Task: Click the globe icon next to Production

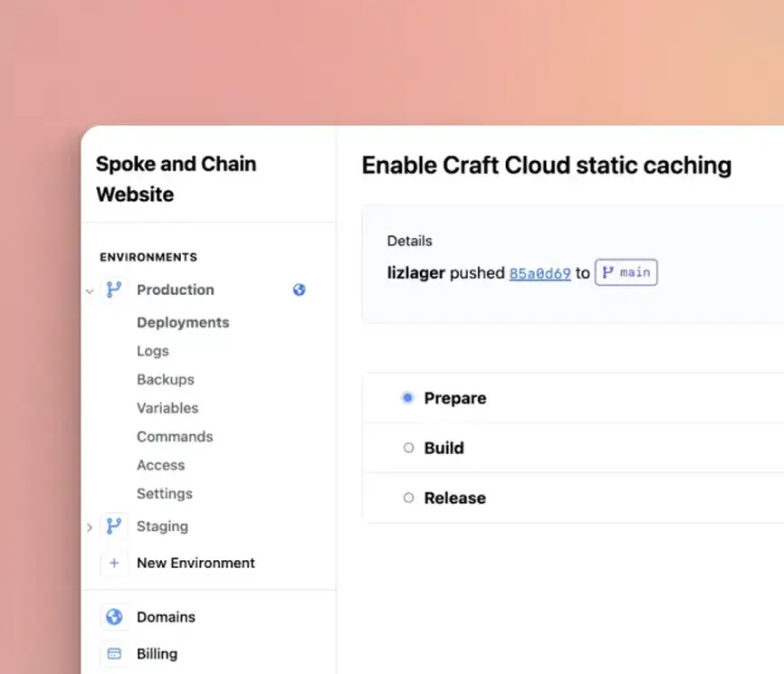Action: coord(299,290)
